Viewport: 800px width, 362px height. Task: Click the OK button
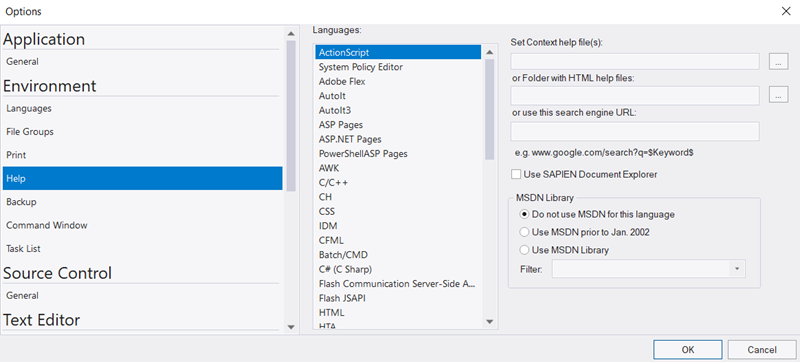tap(687, 350)
